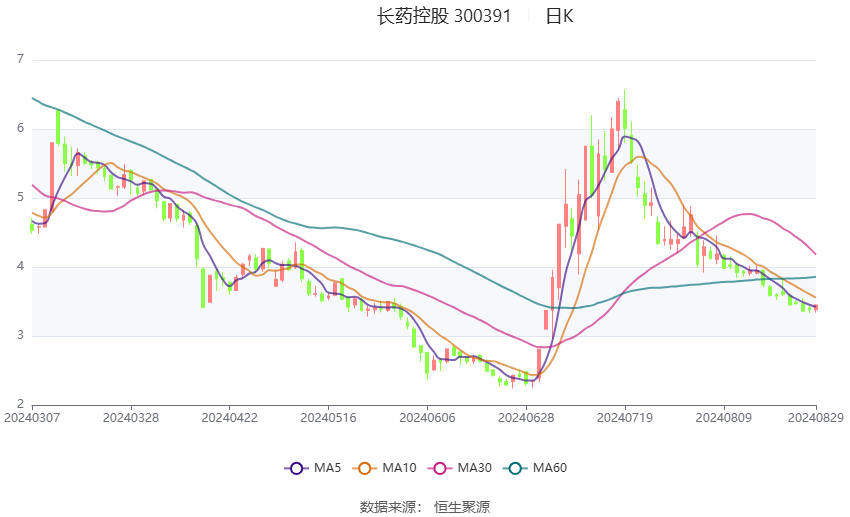Toggle the MA30 legend series
Screen dimensions: 850x517
(460, 468)
